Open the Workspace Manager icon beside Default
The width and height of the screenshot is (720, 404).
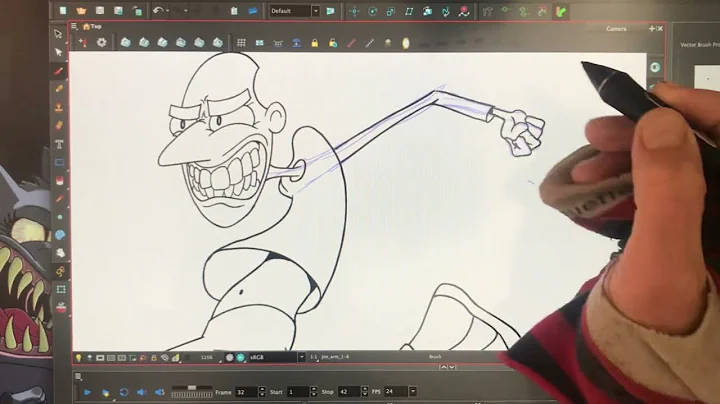[330, 11]
